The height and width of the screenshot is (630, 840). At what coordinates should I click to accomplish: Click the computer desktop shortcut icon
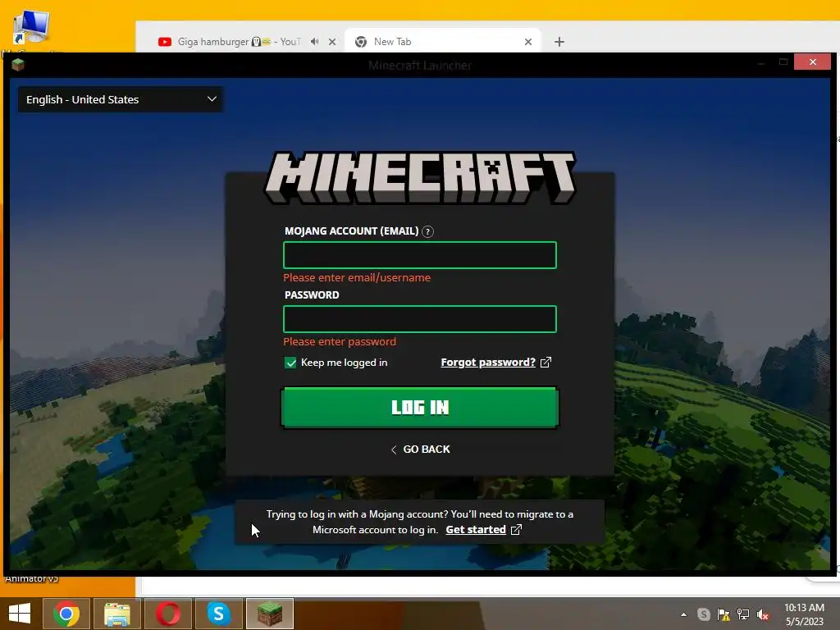[32, 27]
